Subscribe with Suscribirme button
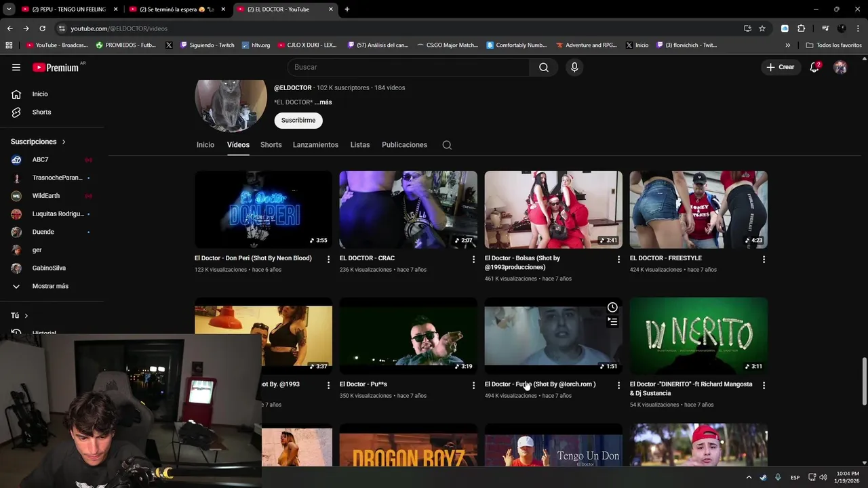 pyautogui.click(x=298, y=120)
